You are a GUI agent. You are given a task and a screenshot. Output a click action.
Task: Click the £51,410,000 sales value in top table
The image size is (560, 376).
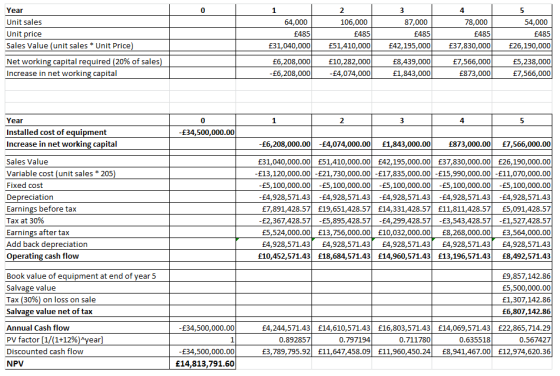pos(341,46)
